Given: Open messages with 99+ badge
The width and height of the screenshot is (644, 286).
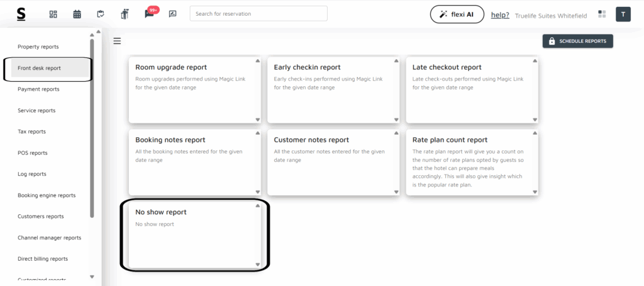Looking at the screenshot, I should click(x=150, y=13).
